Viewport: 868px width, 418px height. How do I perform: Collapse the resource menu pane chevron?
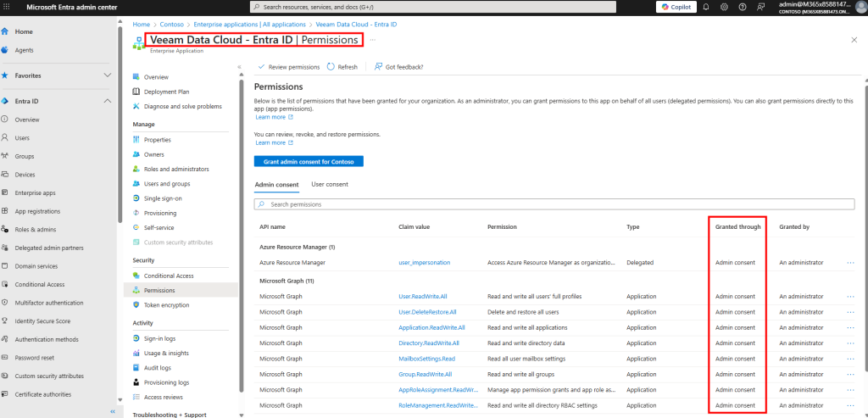pyautogui.click(x=238, y=67)
